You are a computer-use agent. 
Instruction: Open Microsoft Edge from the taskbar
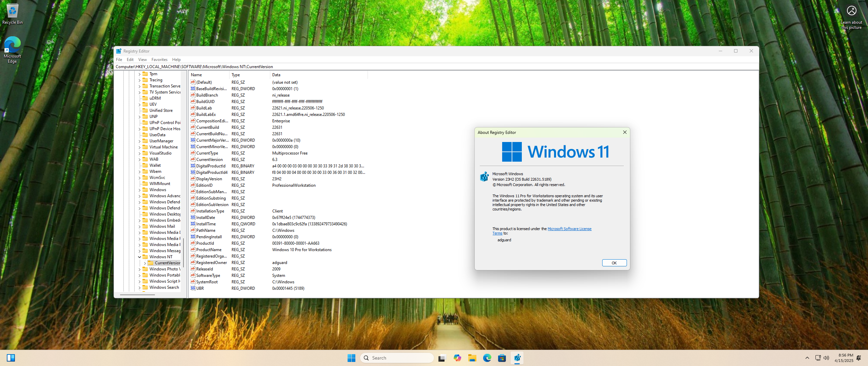(487, 358)
